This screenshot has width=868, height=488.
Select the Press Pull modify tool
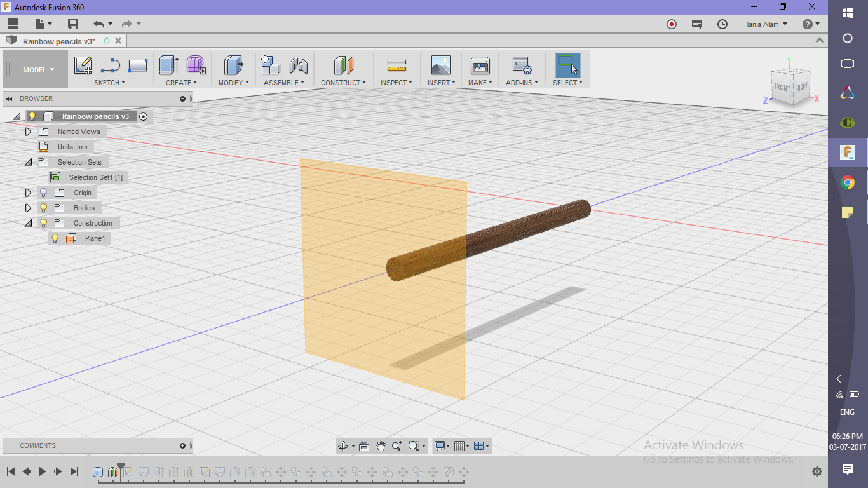pos(234,65)
